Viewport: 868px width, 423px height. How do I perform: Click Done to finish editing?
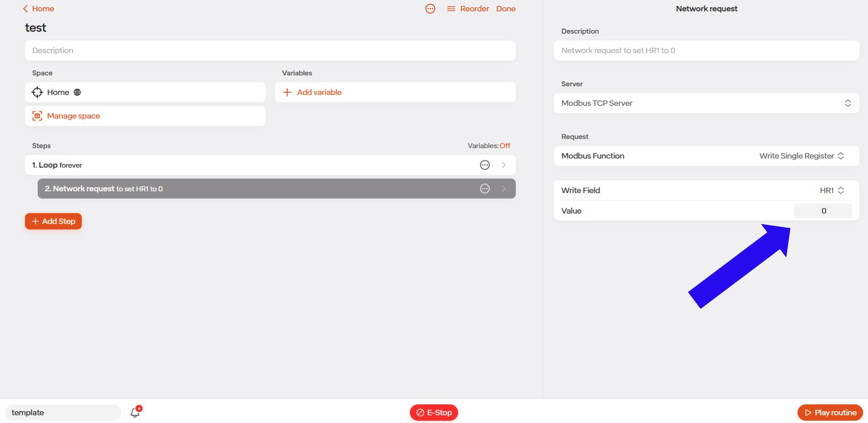[506, 9]
